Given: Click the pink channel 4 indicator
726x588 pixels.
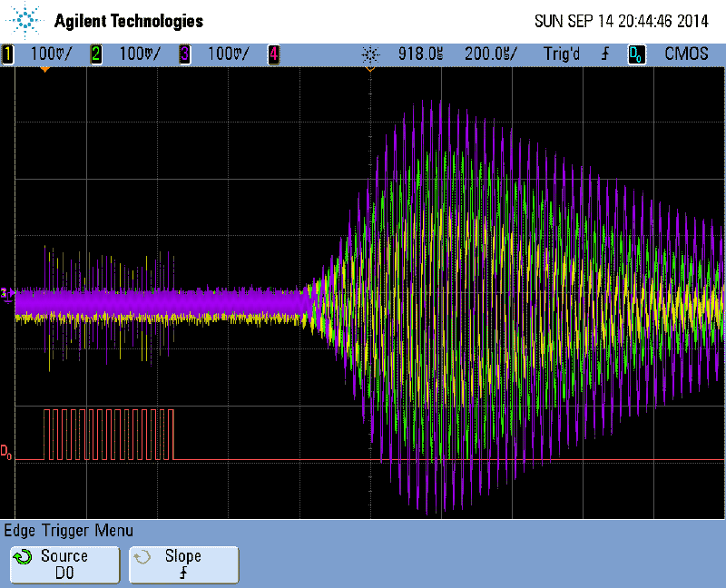Looking at the screenshot, I should point(272,54).
